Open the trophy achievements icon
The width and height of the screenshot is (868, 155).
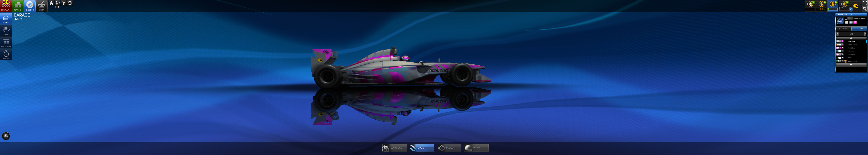coord(64,3)
